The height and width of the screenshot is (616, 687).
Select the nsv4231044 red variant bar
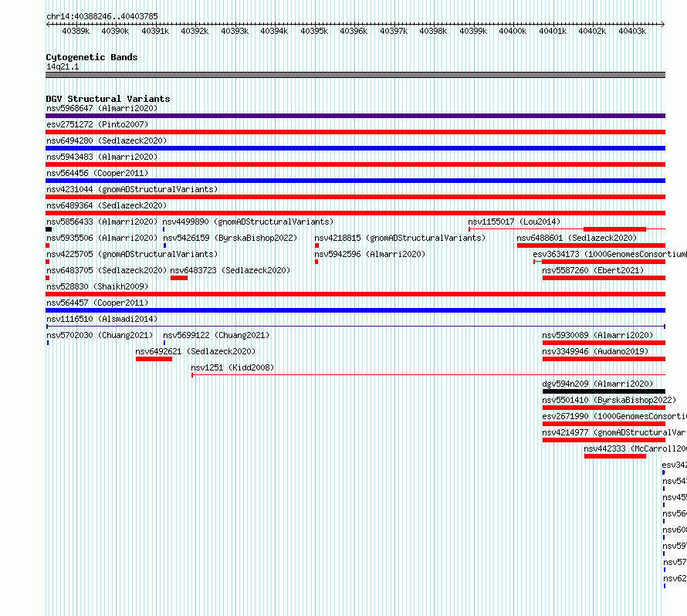pos(355,197)
